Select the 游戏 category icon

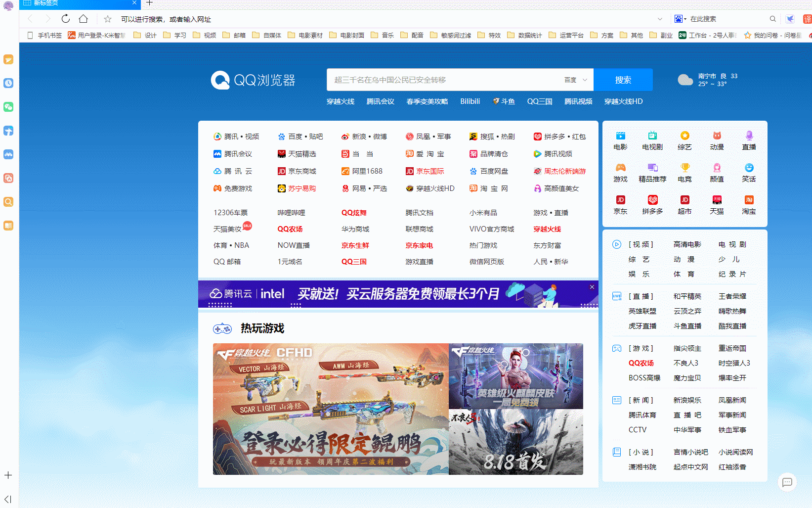coord(620,173)
